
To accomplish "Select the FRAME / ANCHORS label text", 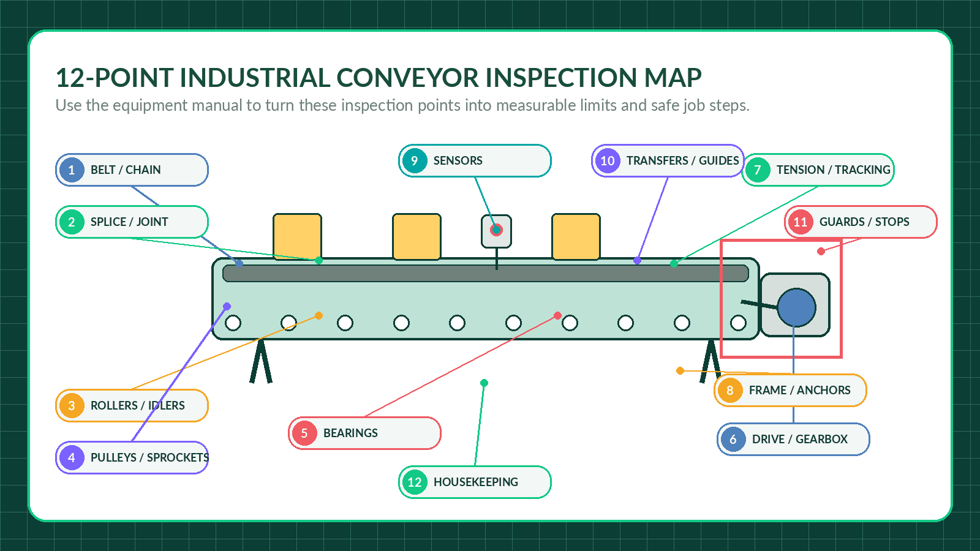I will (x=800, y=390).
